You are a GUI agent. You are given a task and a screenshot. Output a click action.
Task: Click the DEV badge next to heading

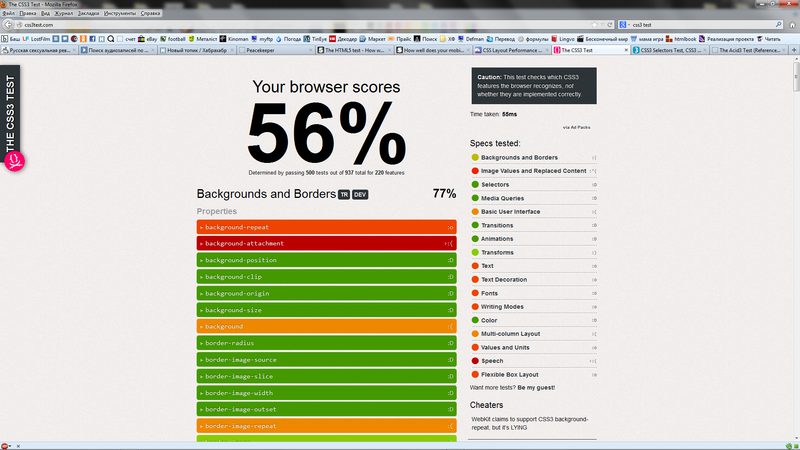tap(360, 194)
